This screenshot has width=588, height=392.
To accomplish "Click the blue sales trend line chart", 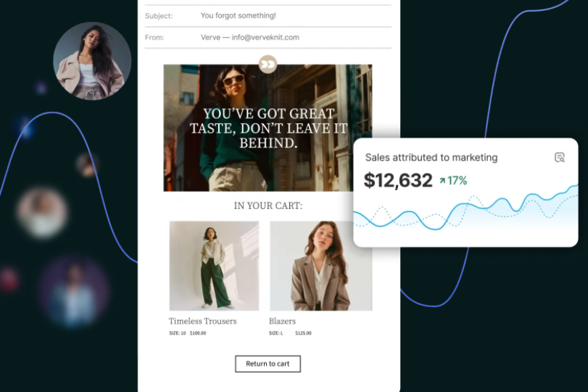I will click(x=465, y=211).
